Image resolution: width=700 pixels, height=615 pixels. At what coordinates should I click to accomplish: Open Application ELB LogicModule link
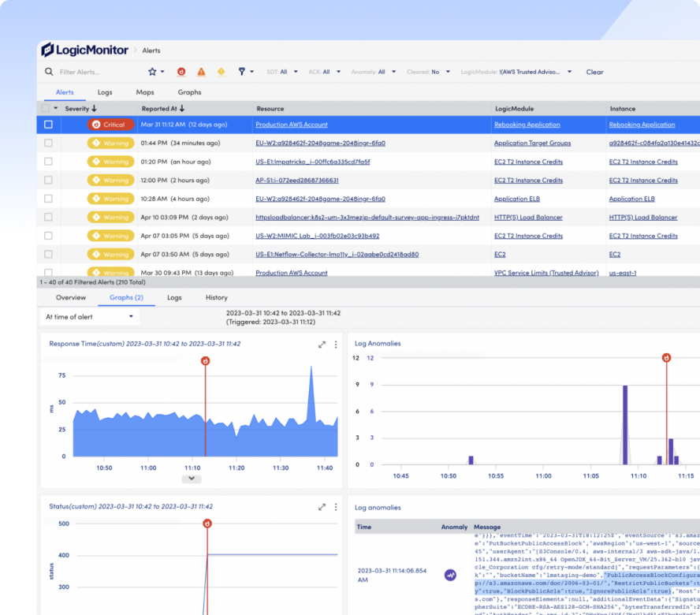517,199
